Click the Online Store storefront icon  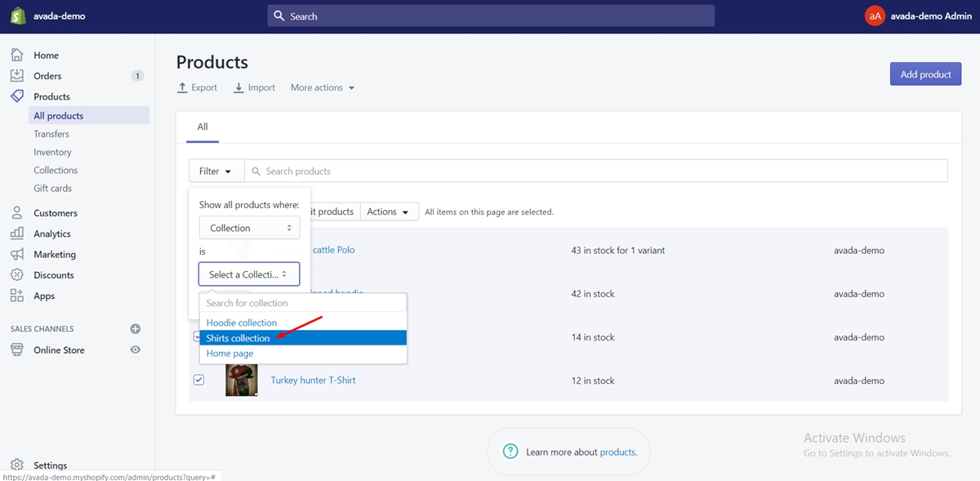17,350
